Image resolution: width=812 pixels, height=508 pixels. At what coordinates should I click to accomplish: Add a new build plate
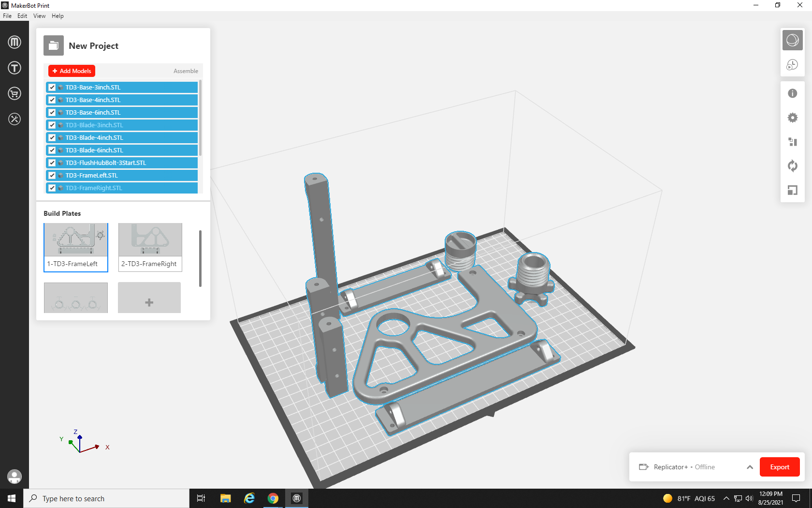(149, 298)
